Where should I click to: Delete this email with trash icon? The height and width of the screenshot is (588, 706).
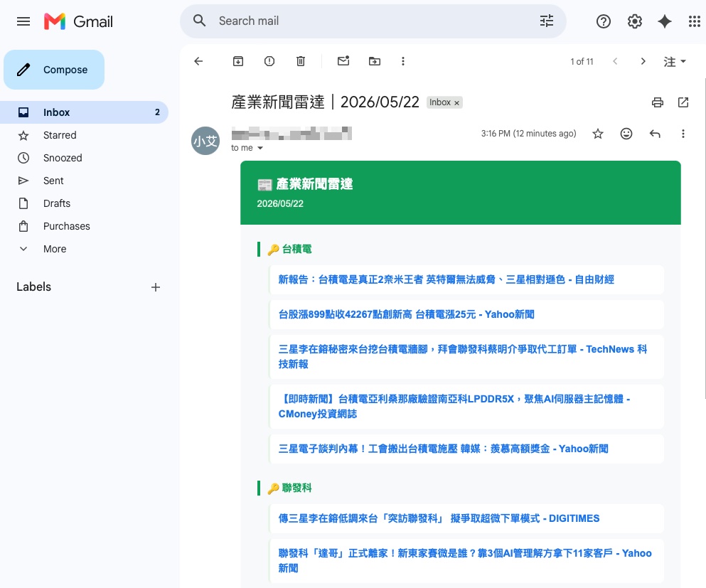click(300, 61)
